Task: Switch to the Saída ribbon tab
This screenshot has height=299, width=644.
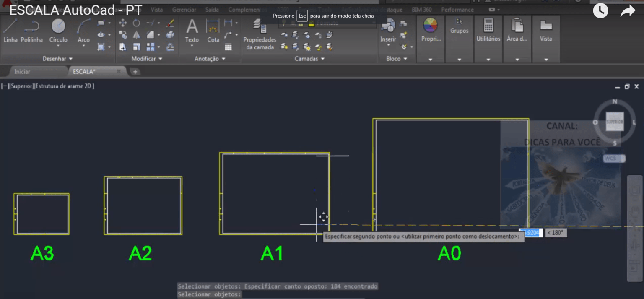Action: [x=212, y=10]
